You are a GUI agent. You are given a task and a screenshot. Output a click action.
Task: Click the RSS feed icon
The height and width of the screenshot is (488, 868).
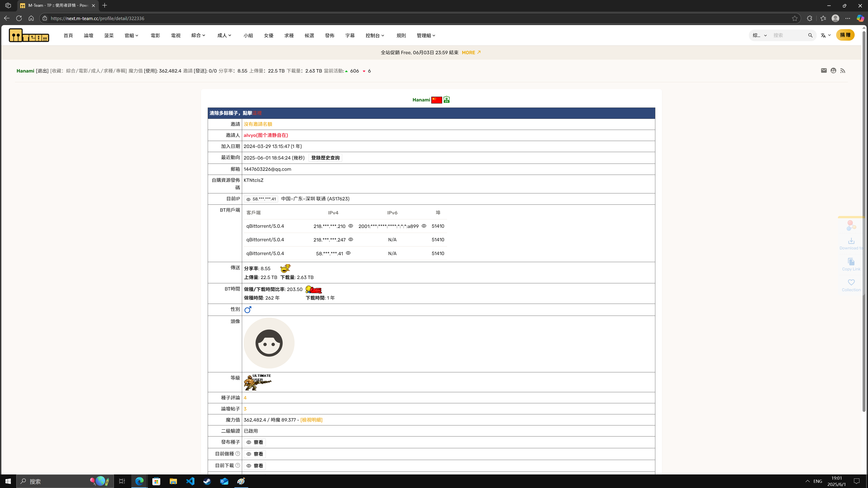[x=842, y=71]
